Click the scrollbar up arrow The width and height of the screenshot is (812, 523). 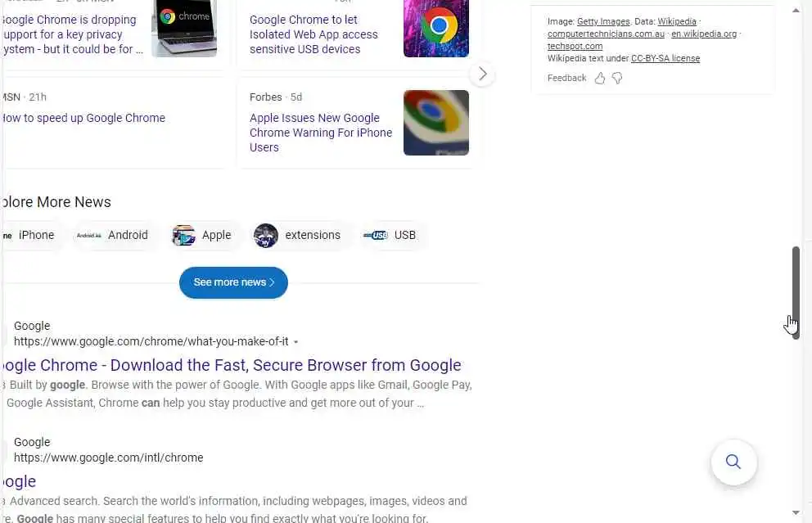click(x=796, y=11)
